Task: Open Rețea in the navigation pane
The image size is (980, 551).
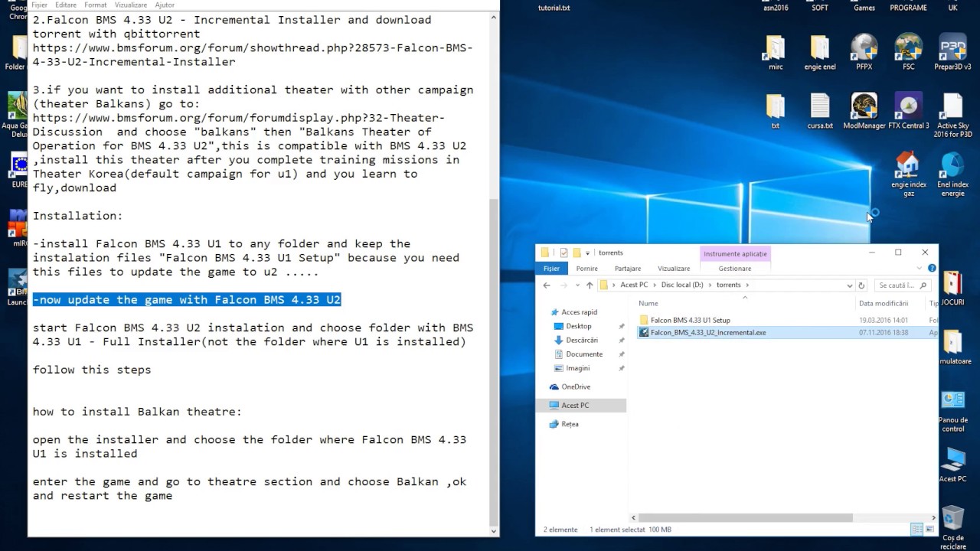Action: tap(570, 424)
